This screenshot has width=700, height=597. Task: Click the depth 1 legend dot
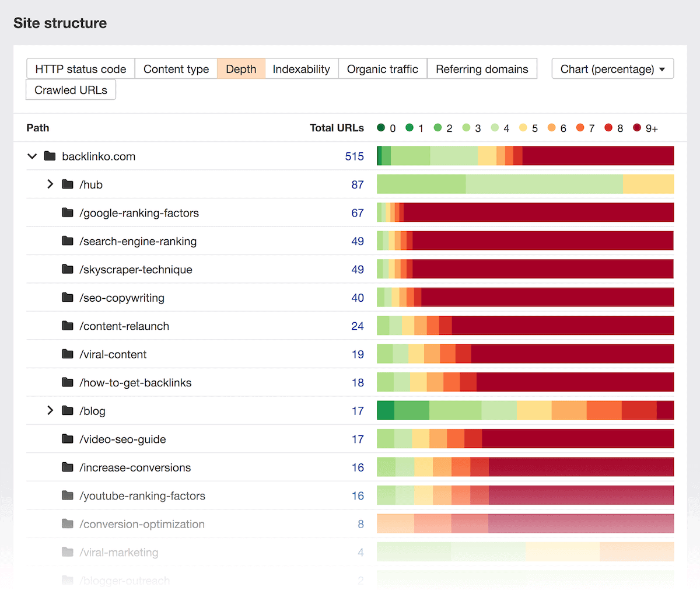409,127
